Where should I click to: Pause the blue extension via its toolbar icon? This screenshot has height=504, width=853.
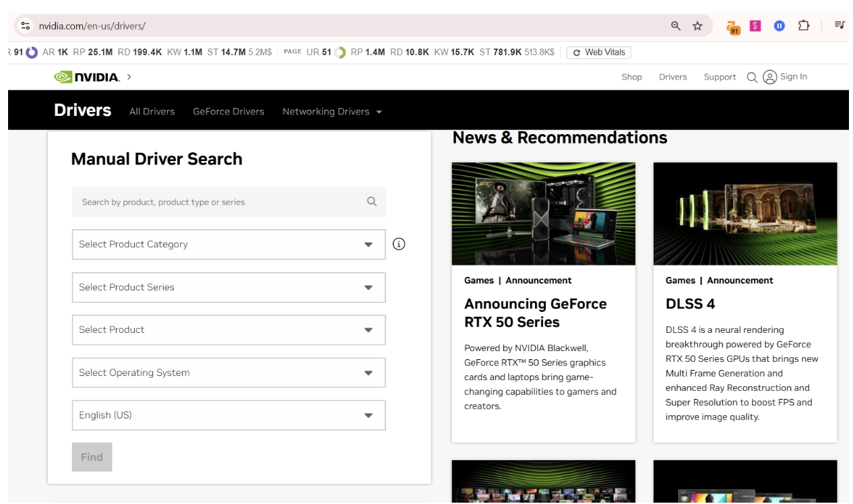tap(780, 26)
